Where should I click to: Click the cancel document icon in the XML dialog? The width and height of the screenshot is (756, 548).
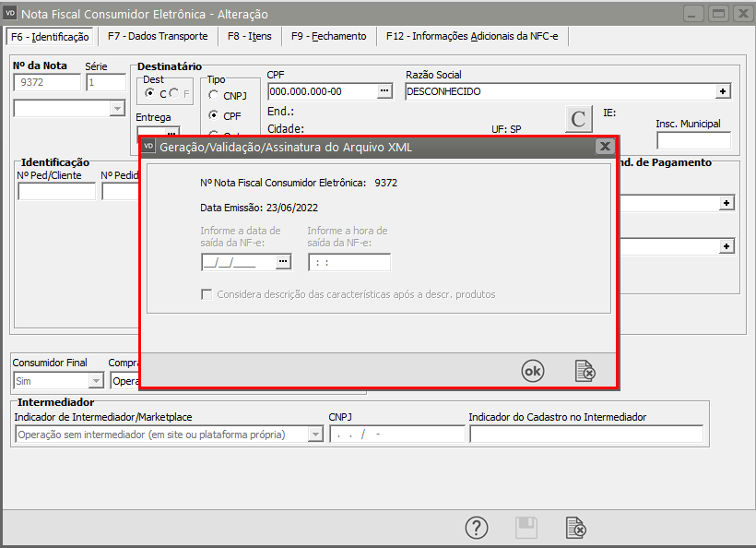(x=585, y=371)
